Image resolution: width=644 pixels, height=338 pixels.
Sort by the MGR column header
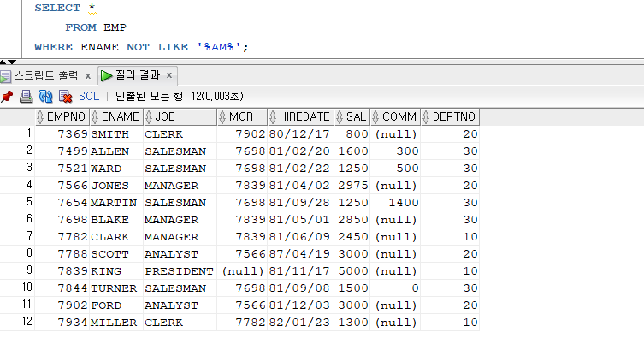tap(241, 117)
